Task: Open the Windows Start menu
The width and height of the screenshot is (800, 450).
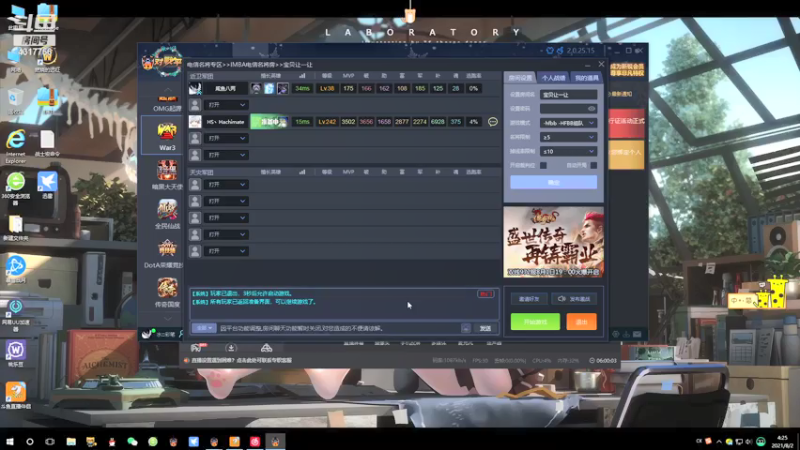Action: [x=9, y=441]
